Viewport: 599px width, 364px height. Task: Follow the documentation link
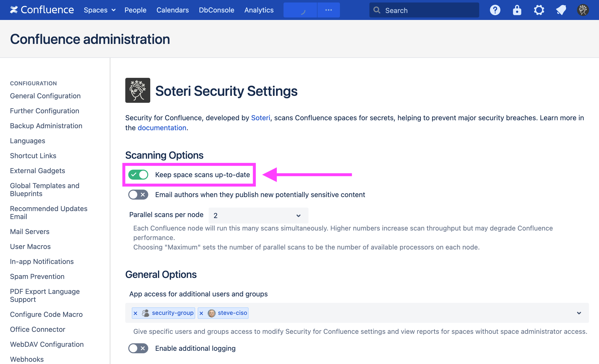pyautogui.click(x=162, y=128)
